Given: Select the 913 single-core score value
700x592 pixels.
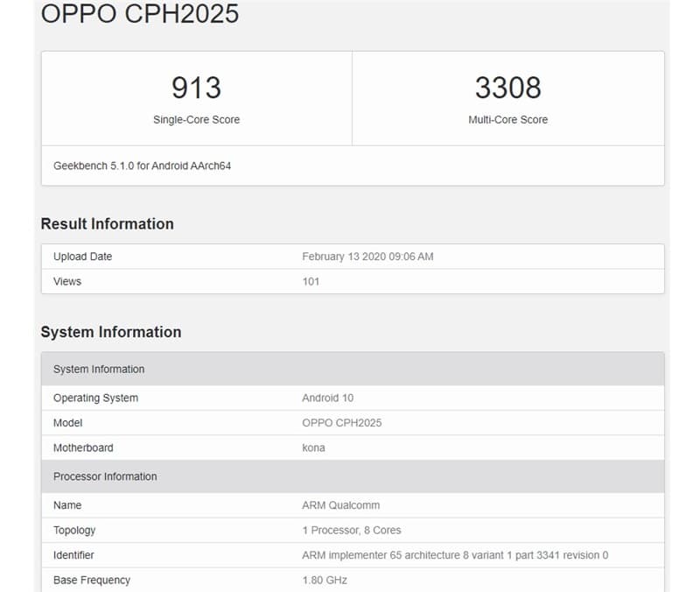Looking at the screenshot, I should pyautogui.click(x=196, y=88).
